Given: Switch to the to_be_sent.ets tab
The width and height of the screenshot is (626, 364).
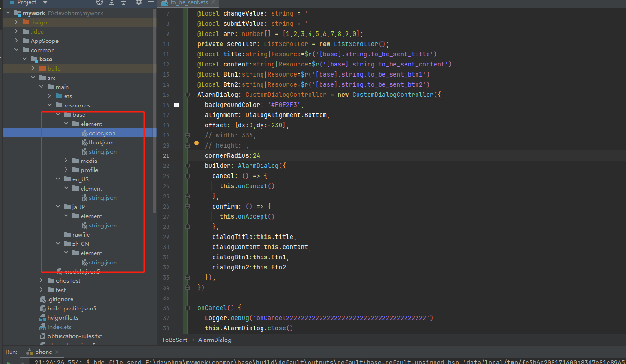Looking at the screenshot, I should point(189,3).
